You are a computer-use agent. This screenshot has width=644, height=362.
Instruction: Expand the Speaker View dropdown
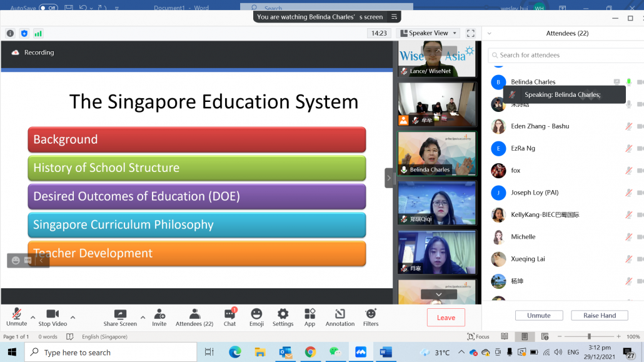tap(428, 33)
